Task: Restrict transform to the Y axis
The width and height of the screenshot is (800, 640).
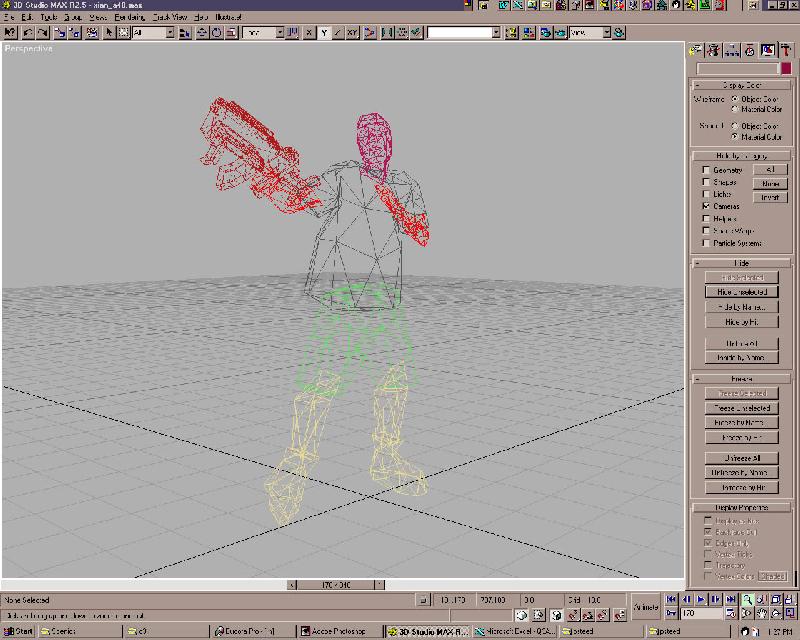Action: coord(324,33)
